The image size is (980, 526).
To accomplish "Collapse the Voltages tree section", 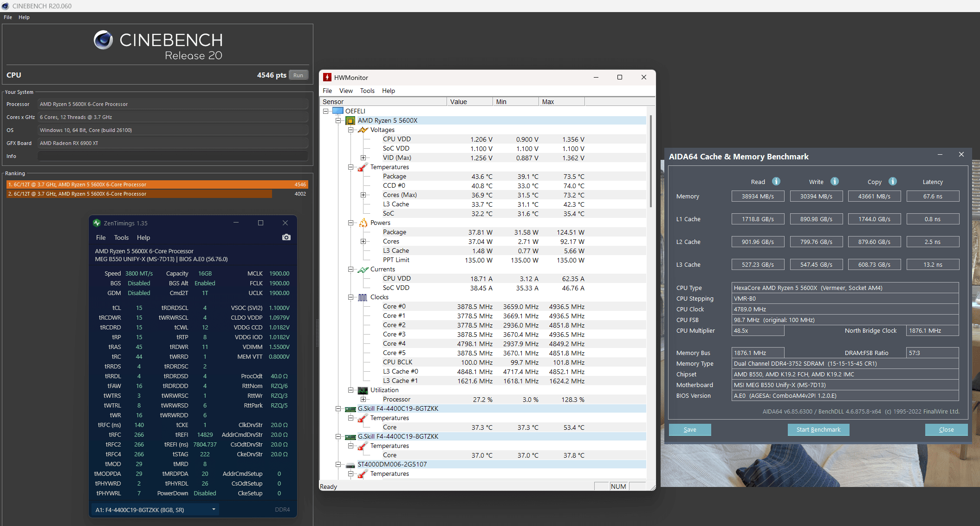I will coord(351,130).
